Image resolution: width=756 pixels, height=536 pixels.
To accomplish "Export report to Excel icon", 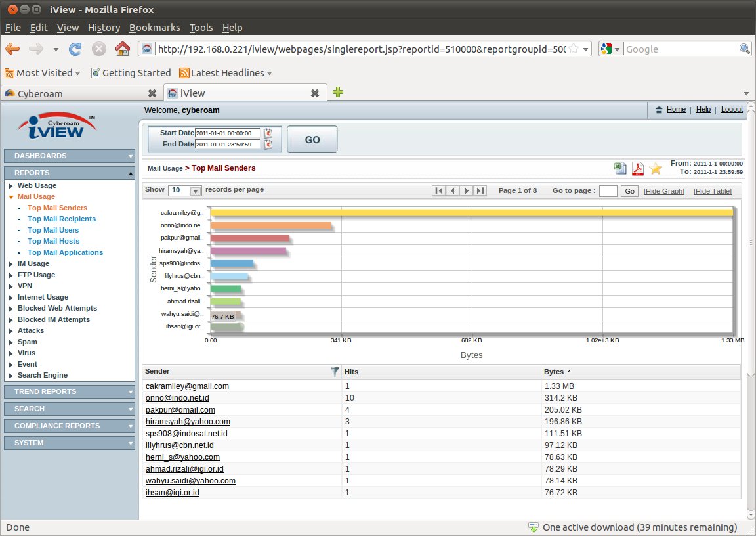I will pos(619,168).
